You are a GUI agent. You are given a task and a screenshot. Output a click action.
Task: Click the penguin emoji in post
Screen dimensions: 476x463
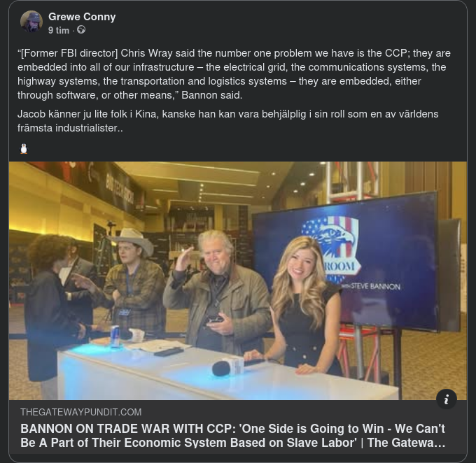(x=24, y=149)
